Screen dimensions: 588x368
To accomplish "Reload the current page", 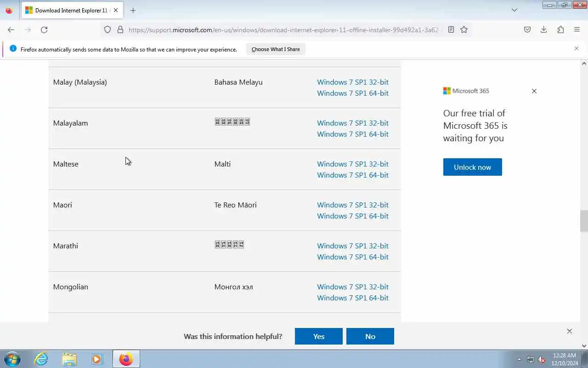I will tap(44, 29).
